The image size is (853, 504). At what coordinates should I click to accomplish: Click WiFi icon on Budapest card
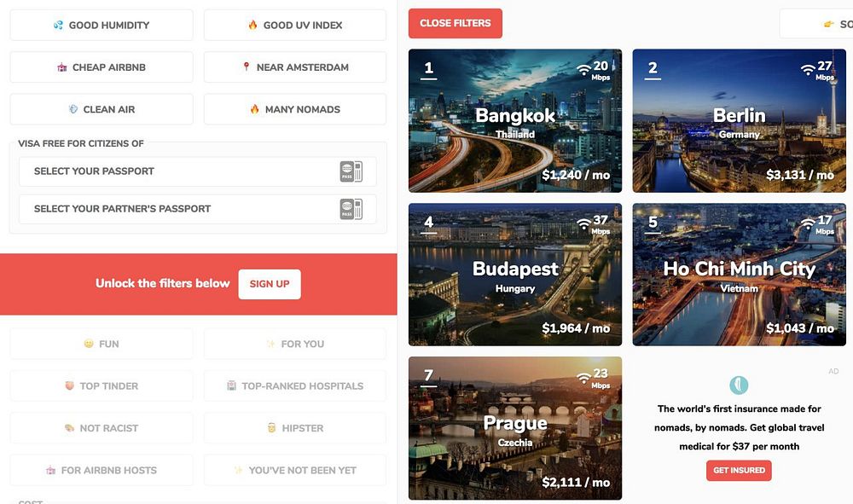click(583, 223)
